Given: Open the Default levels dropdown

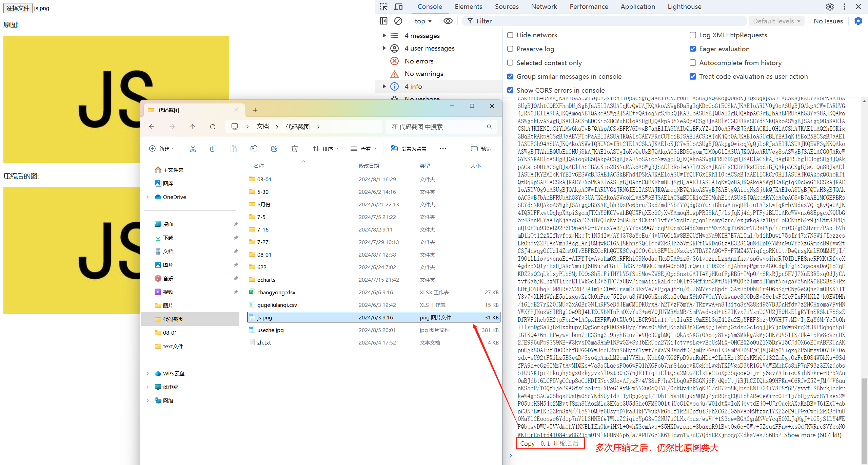Looking at the screenshot, I should pyautogui.click(x=776, y=21).
